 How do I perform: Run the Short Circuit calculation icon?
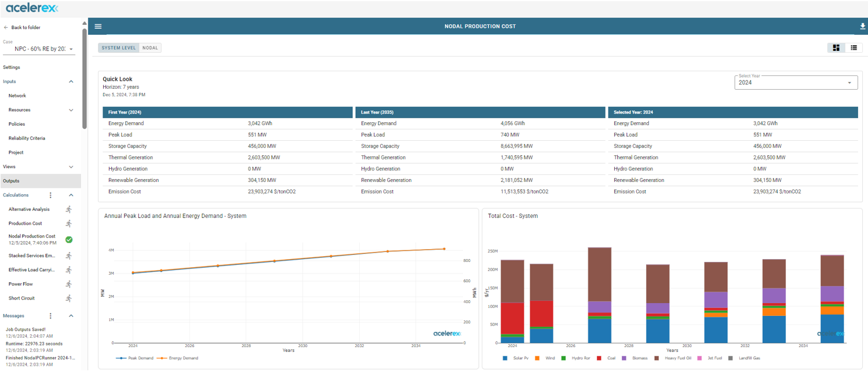(x=69, y=298)
